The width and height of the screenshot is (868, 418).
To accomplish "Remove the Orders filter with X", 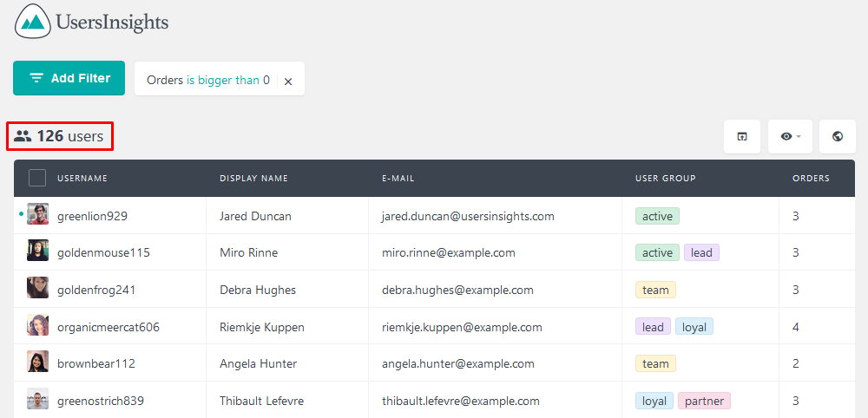I will coord(288,82).
